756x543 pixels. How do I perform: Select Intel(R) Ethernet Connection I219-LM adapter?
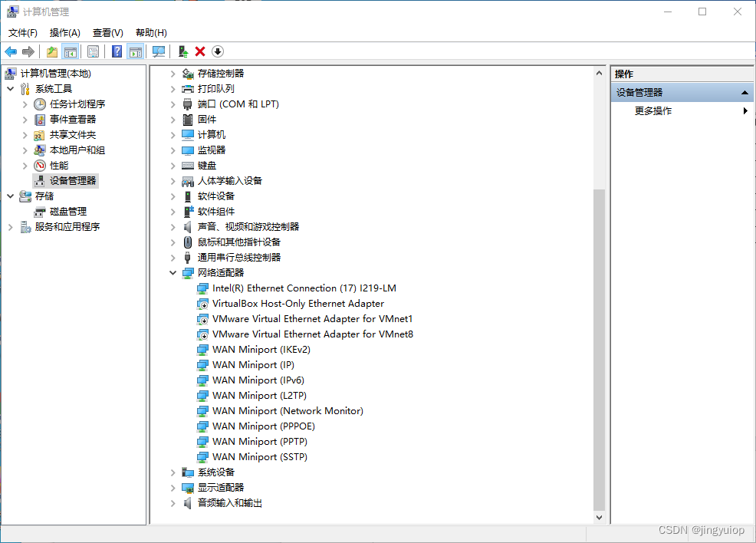pos(304,288)
